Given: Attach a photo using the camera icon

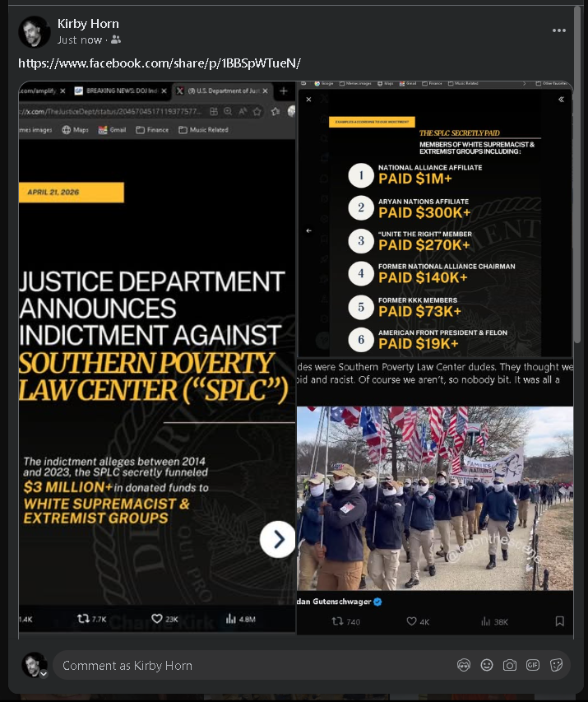Looking at the screenshot, I should pos(510,665).
